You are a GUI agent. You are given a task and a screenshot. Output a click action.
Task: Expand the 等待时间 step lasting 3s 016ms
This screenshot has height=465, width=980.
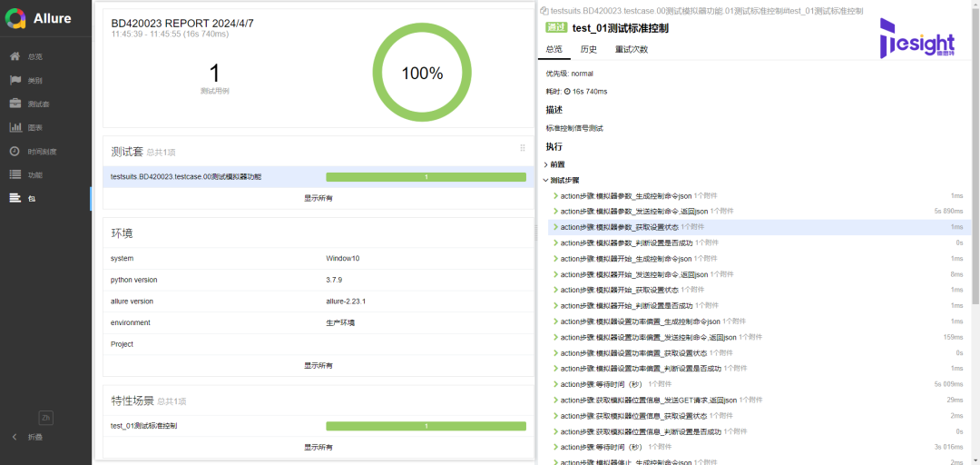click(x=758, y=447)
